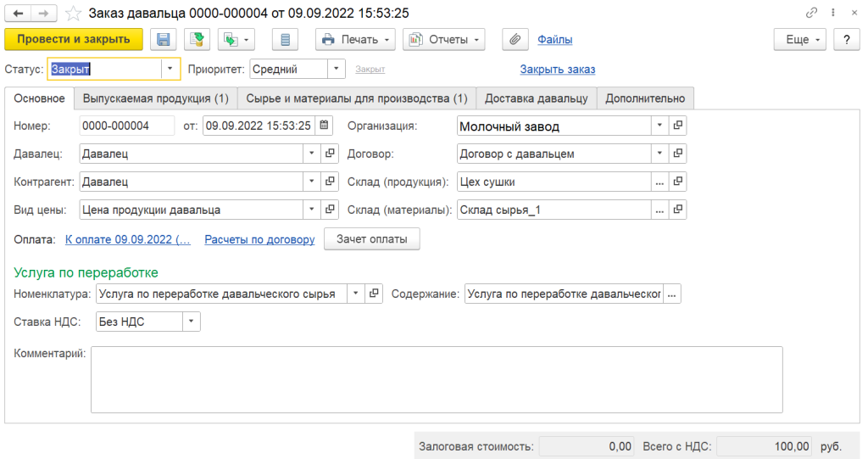Open the three-dot window options menu
This screenshot has height=459, width=868.
point(832,13)
